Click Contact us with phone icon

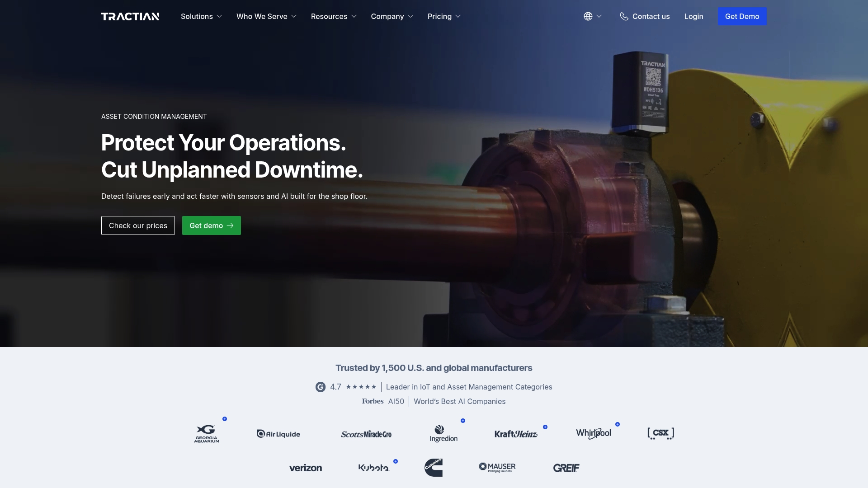tap(645, 16)
